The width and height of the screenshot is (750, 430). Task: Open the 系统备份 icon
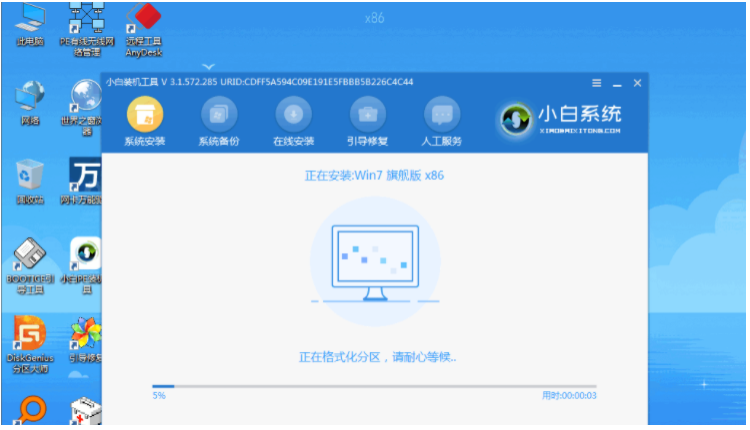point(219,115)
